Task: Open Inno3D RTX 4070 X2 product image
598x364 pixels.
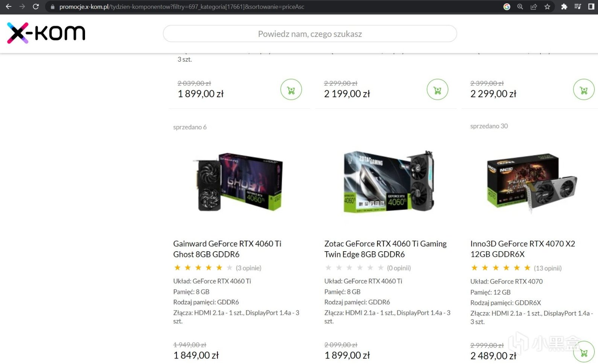Action: 532,183
